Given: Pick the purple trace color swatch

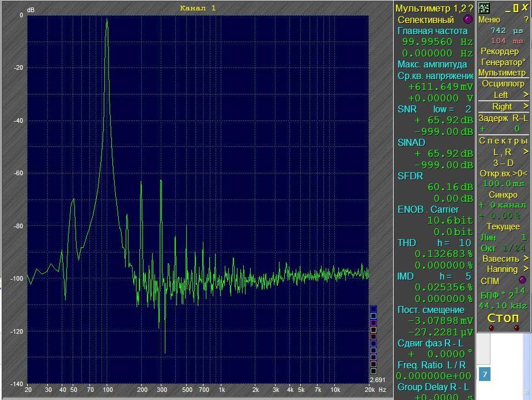Looking at the screenshot, I should click(x=373, y=323).
